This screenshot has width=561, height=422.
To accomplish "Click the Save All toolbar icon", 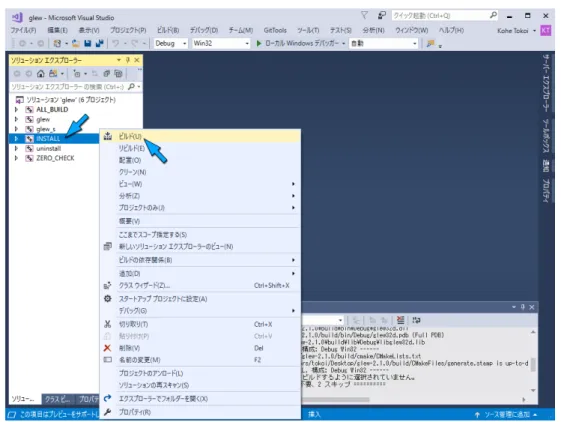I will [99, 43].
